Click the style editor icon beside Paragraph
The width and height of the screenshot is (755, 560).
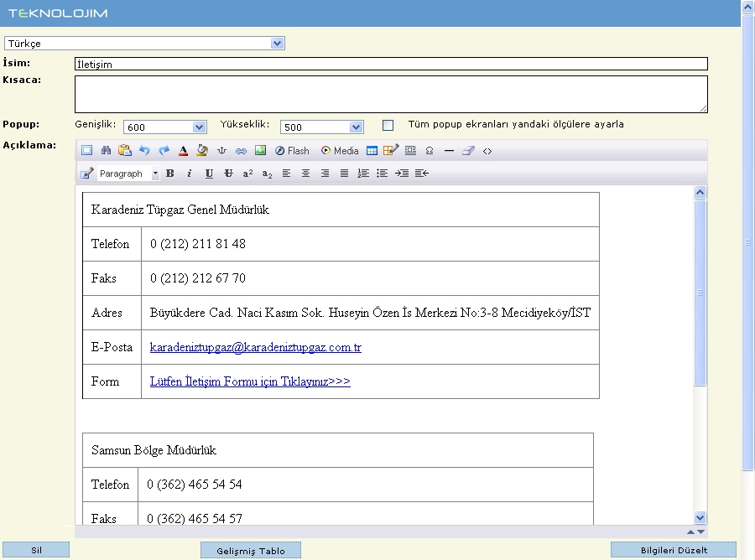(x=86, y=174)
